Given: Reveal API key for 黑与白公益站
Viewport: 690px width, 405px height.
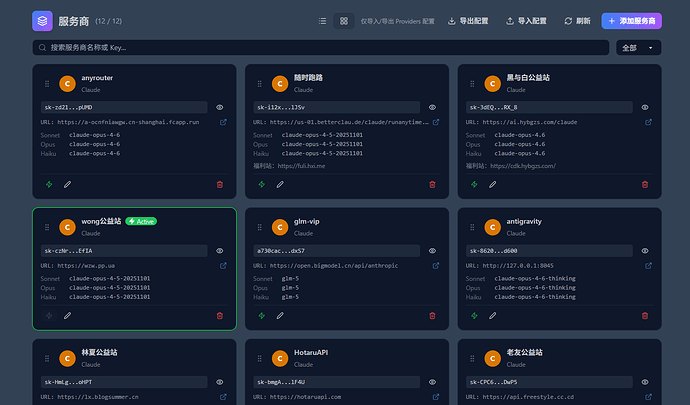Looking at the screenshot, I should 645,107.
